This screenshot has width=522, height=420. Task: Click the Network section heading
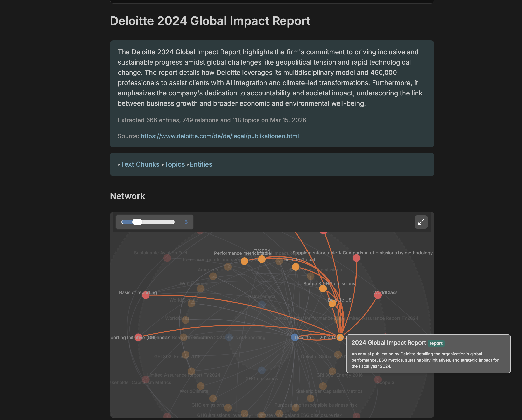127,196
